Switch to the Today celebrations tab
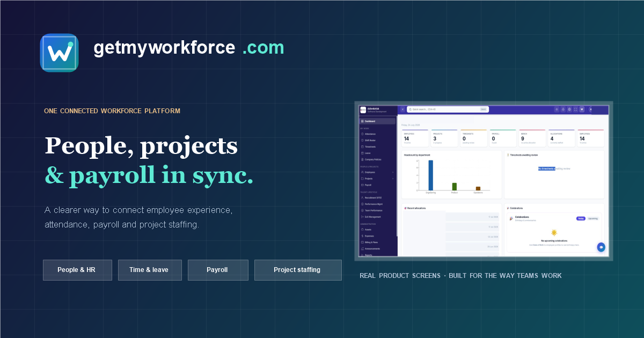 tap(581, 218)
